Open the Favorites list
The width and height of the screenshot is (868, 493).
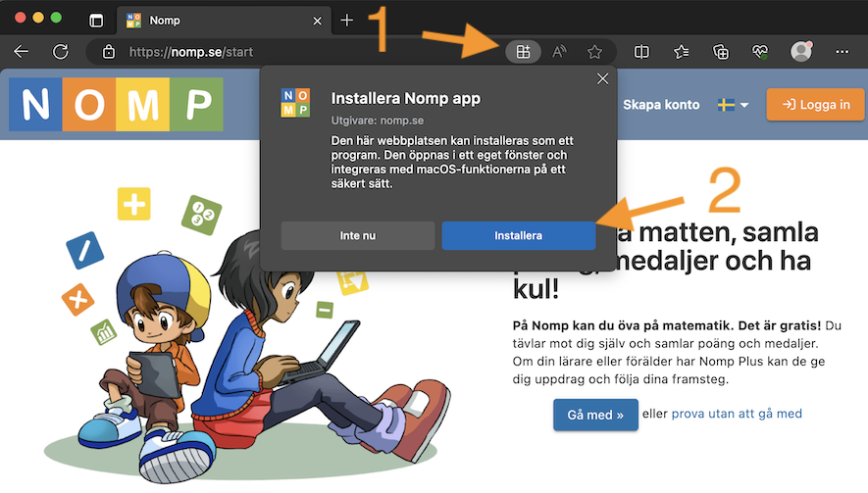pyautogui.click(x=682, y=52)
